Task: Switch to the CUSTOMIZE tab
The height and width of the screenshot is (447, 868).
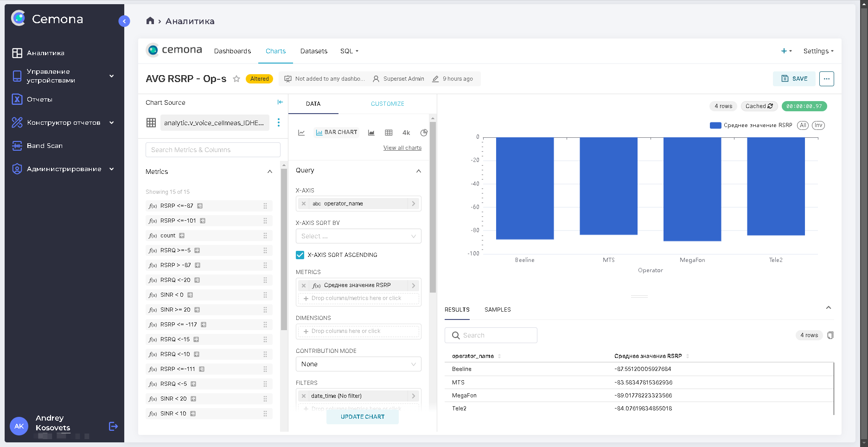Action: click(387, 104)
